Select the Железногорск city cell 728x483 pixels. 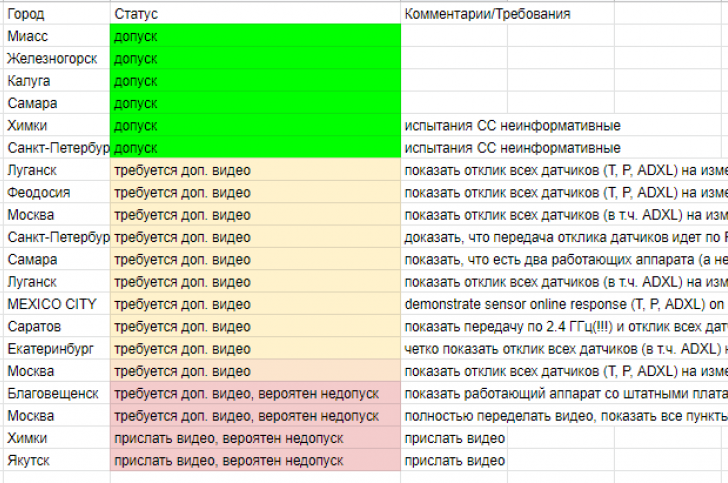click(x=57, y=58)
